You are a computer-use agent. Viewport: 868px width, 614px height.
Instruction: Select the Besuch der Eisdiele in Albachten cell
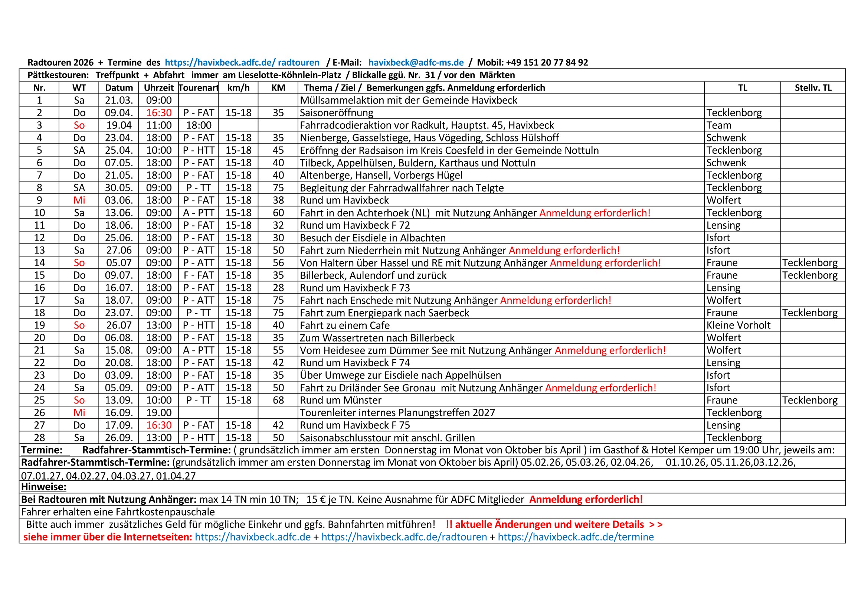click(501, 238)
